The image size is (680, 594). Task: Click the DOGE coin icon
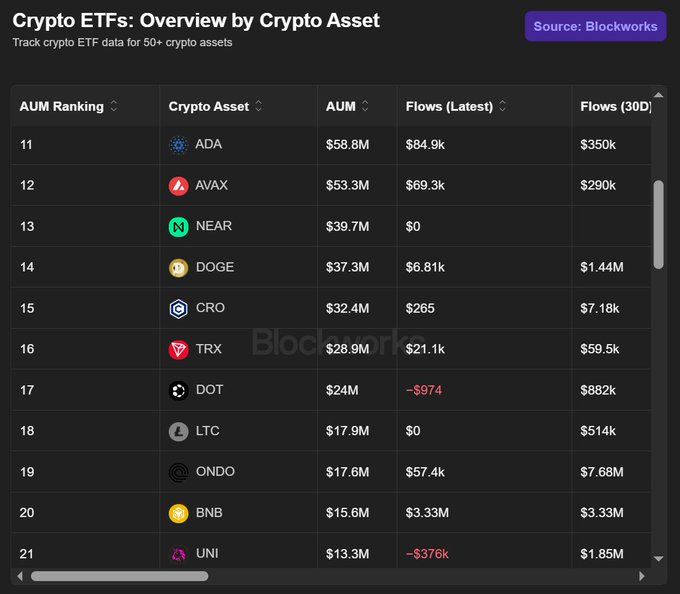[x=178, y=268]
